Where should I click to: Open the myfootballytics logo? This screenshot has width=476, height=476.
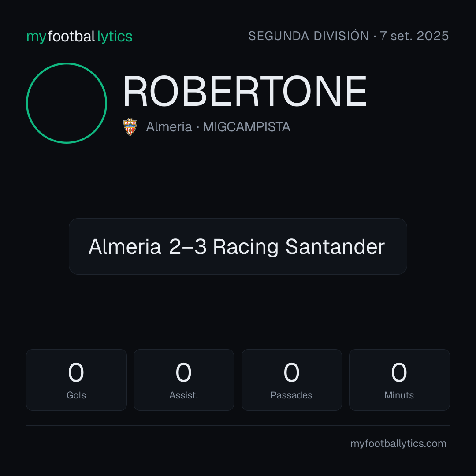tap(79, 37)
